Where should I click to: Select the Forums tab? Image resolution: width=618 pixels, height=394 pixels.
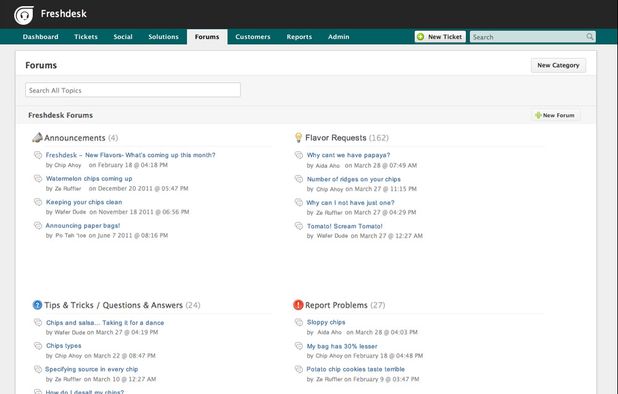(x=207, y=37)
